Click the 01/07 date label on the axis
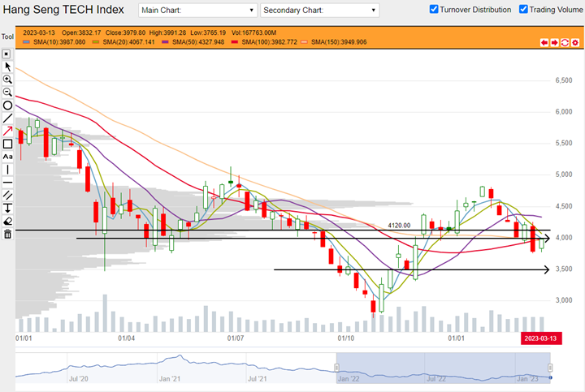This screenshot has height=392, width=585. [x=236, y=338]
